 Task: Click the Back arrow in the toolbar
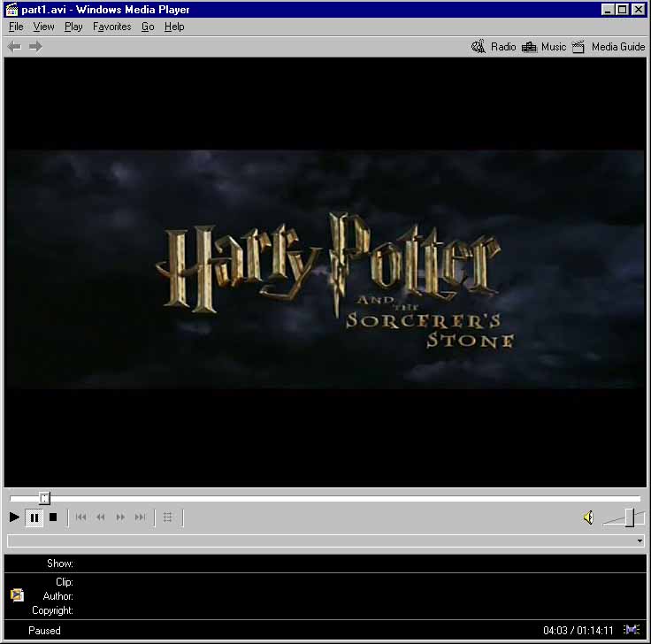[14, 47]
